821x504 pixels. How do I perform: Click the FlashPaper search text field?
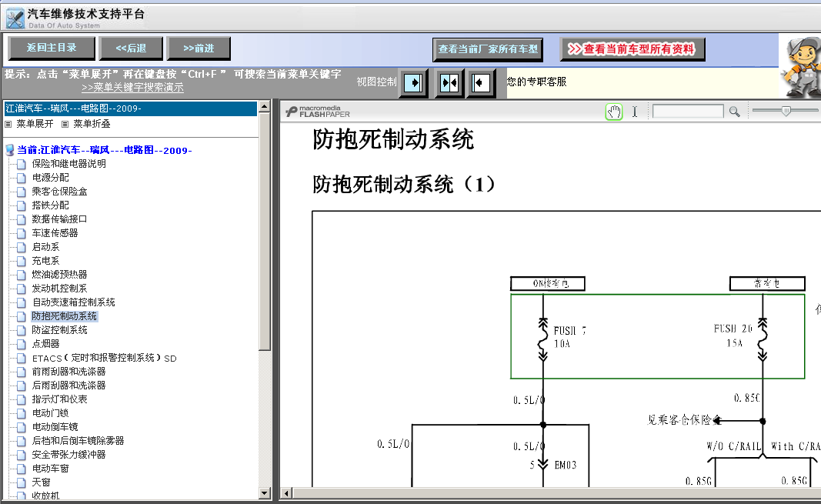(x=688, y=112)
